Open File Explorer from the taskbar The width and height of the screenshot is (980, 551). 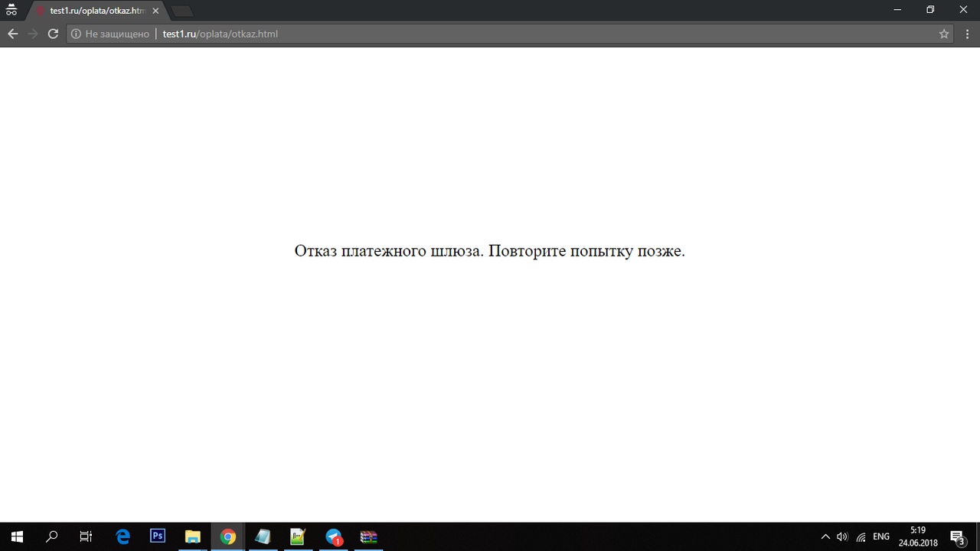(192, 536)
